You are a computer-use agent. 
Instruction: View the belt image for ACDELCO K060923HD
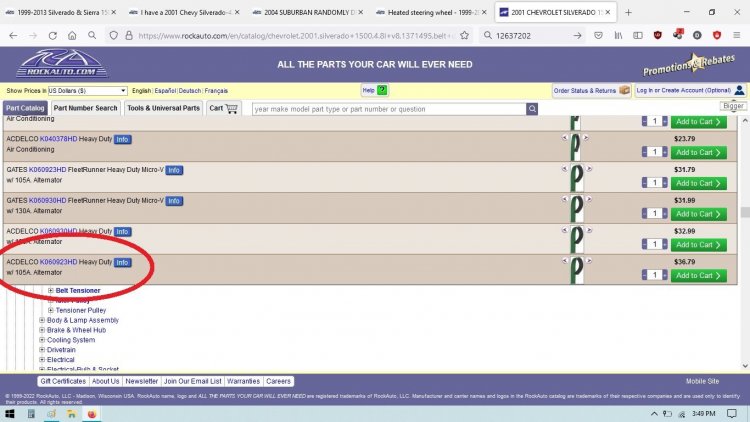coord(577,270)
